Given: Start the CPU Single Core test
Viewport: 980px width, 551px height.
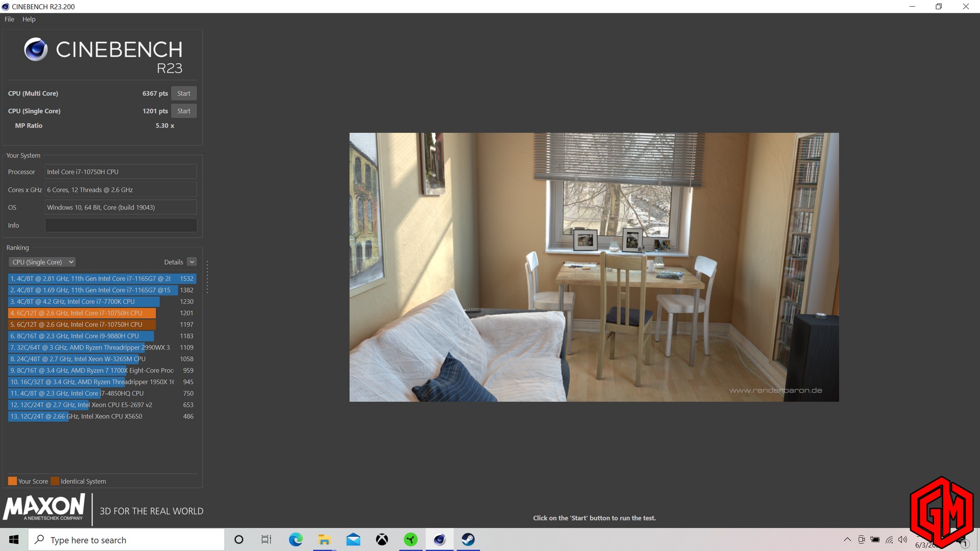Looking at the screenshot, I should tap(184, 111).
